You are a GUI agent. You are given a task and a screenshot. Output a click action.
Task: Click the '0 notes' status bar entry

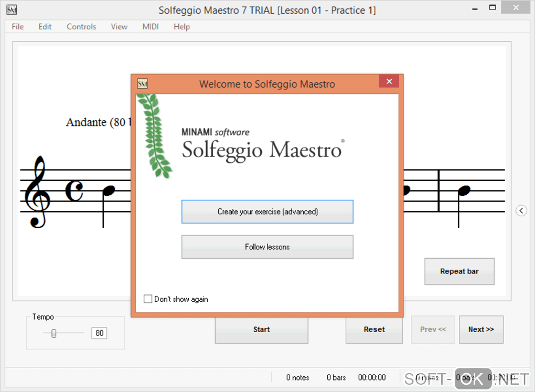point(297,378)
